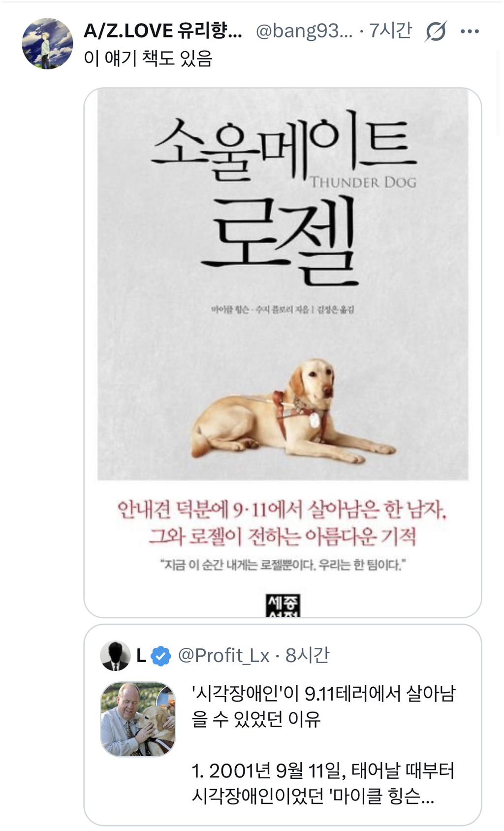This screenshot has width=504, height=831.
Task: Tap the blue verified badge next to L
Action: coord(160,656)
